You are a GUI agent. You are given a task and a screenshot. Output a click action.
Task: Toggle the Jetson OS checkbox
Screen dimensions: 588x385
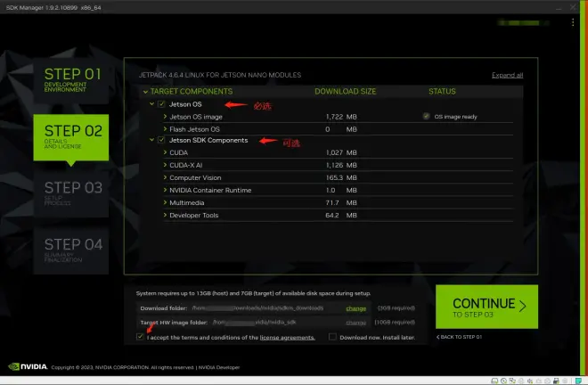(x=161, y=104)
